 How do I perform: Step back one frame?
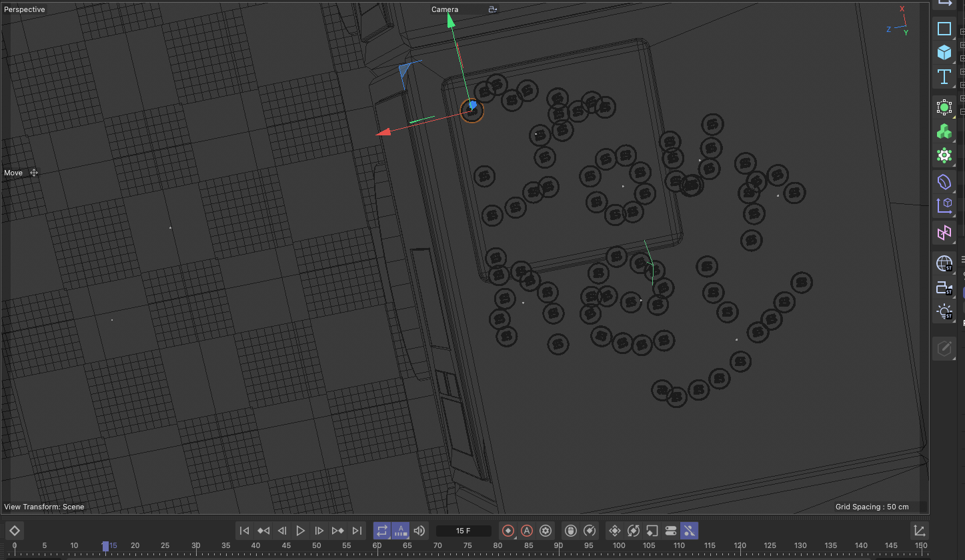[282, 531]
